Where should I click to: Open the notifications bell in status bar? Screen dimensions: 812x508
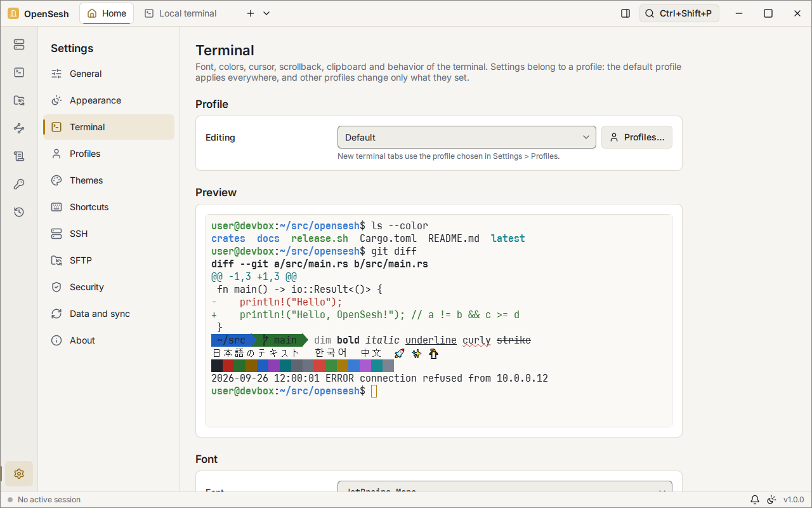tap(755, 500)
